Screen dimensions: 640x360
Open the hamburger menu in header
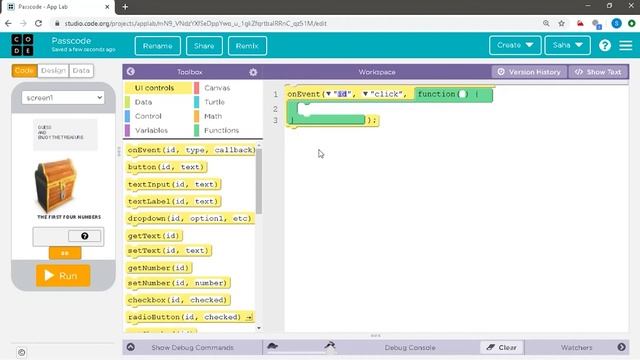click(625, 45)
